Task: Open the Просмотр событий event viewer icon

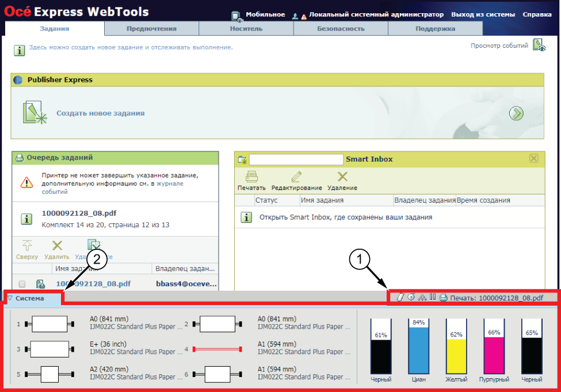Action: (x=539, y=45)
